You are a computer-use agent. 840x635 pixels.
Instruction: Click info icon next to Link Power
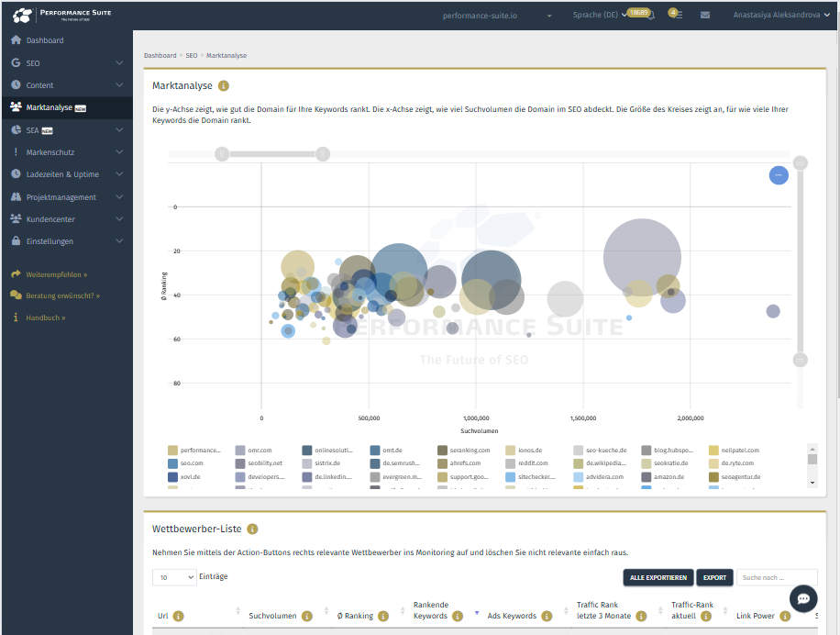(x=785, y=617)
